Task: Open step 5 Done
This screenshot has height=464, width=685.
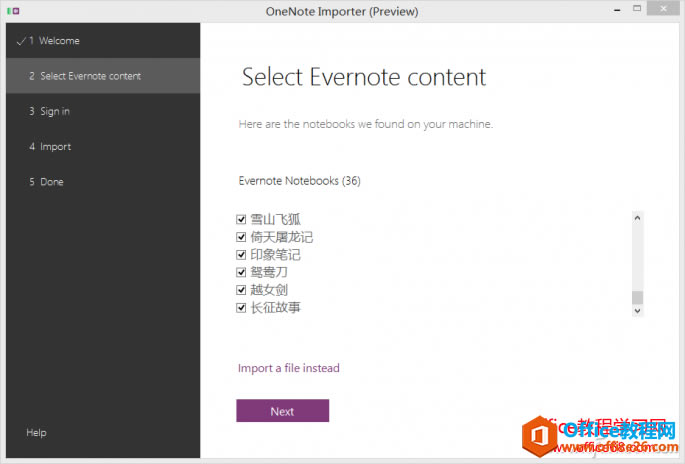Action: pyautogui.click(x=103, y=182)
